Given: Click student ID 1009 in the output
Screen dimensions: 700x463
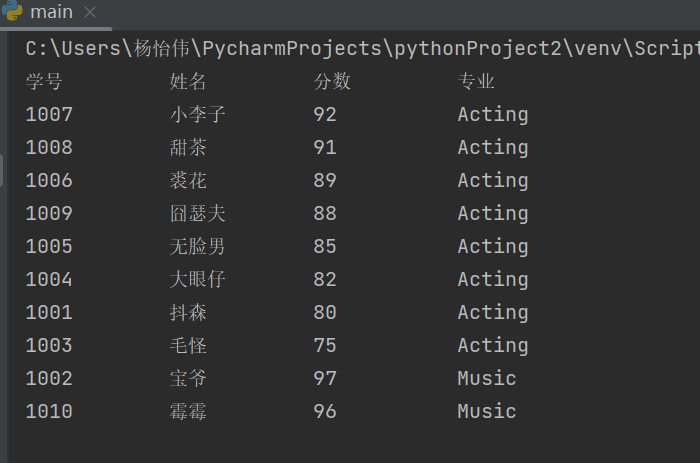Looking at the screenshot, I should (x=49, y=214).
